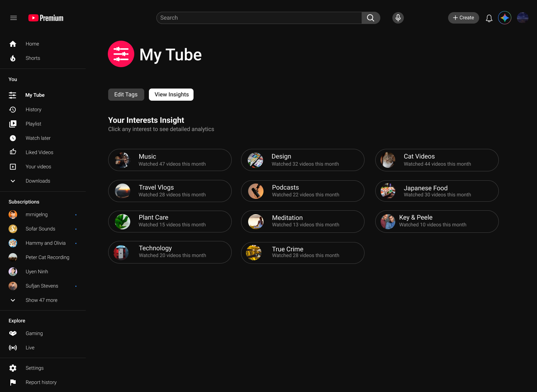Open Watch later from sidebar
The width and height of the screenshot is (537, 392).
(38, 138)
